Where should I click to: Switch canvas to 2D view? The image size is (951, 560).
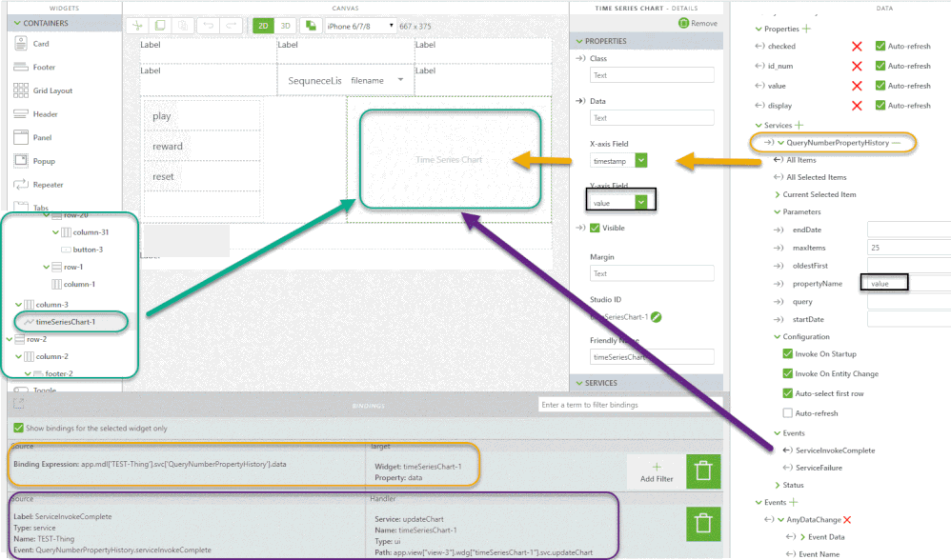point(263,26)
